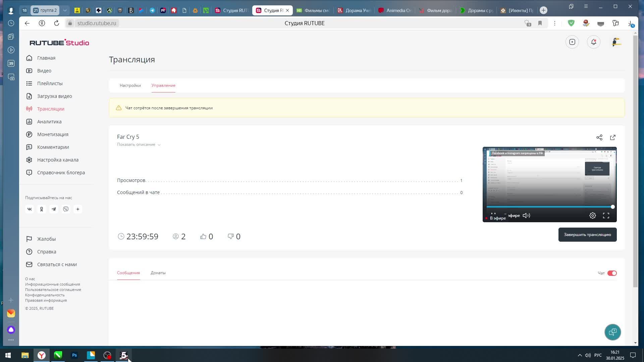Viewport: 644px width, 362px height.
Task: Open Информационные сообщения footer link
Action: [52, 284]
